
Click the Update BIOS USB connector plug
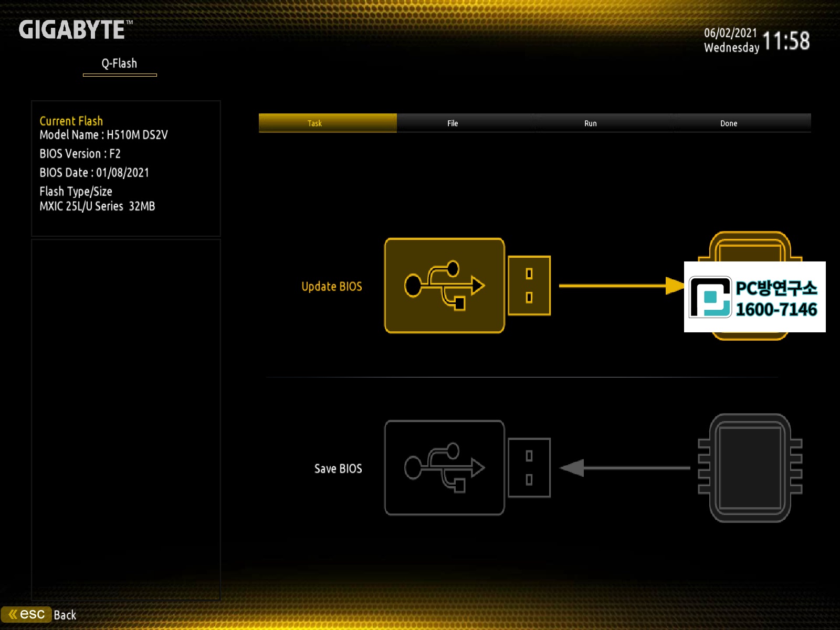(x=529, y=286)
